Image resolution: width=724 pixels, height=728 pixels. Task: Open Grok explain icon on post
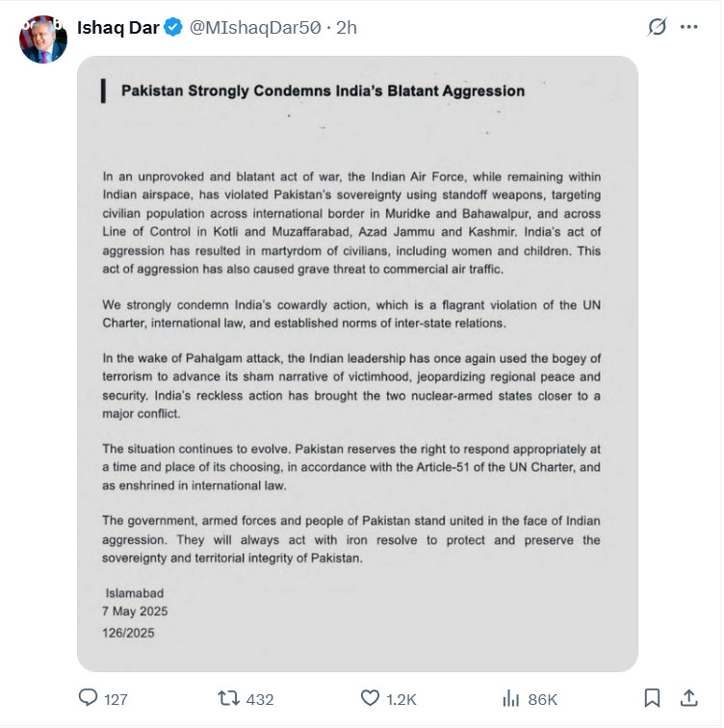coord(658,27)
